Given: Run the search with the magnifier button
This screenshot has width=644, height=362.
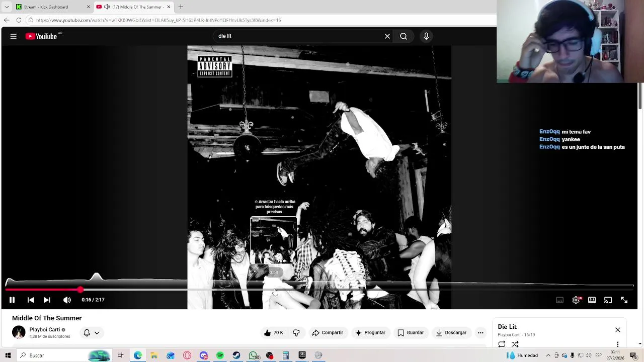Looking at the screenshot, I should [x=404, y=36].
